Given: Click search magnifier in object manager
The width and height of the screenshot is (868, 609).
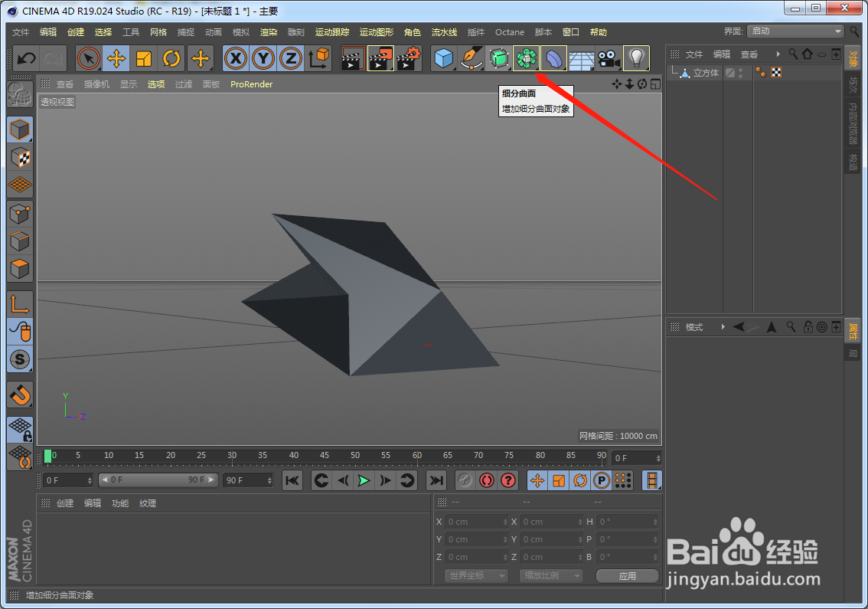Looking at the screenshot, I should click(x=793, y=54).
